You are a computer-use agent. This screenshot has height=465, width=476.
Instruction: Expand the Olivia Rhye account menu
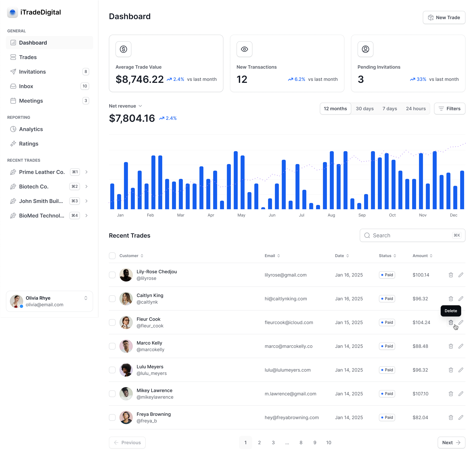[86, 298]
